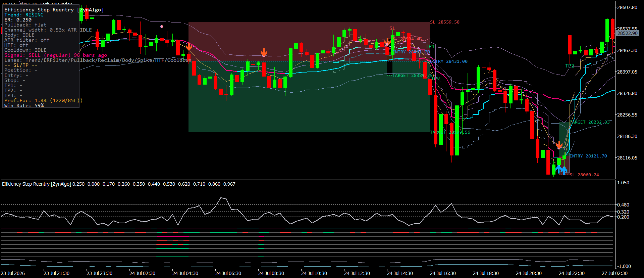644x278 pixels.
Task: Click the 0.320 level label in indicator scale
Action: [623, 212]
